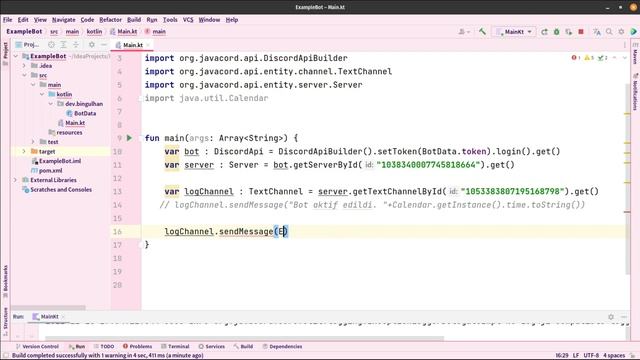The width and height of the screenshot is (640, 360).
Task: Collapse the ExampleBot root node
Action: pos(16,56)
